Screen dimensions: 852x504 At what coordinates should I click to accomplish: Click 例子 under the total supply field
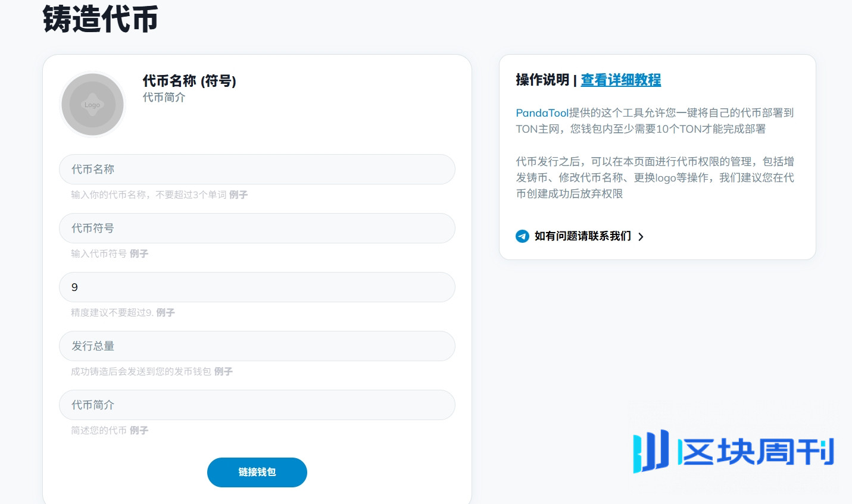tap(223, 371)
